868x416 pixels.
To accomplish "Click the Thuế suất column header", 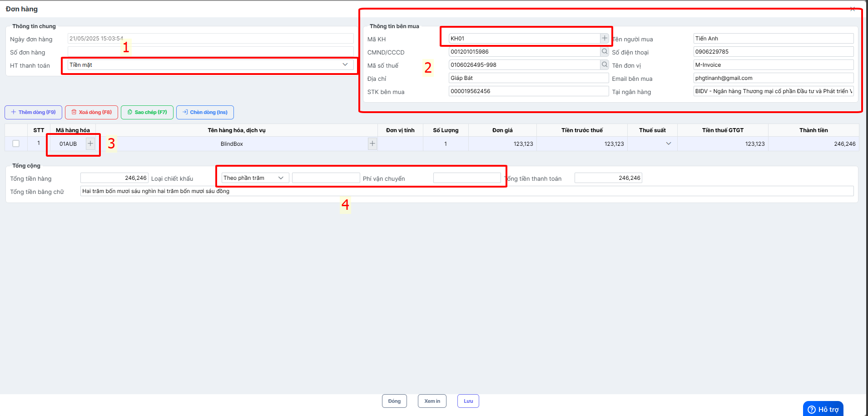I will pos(652,130).
